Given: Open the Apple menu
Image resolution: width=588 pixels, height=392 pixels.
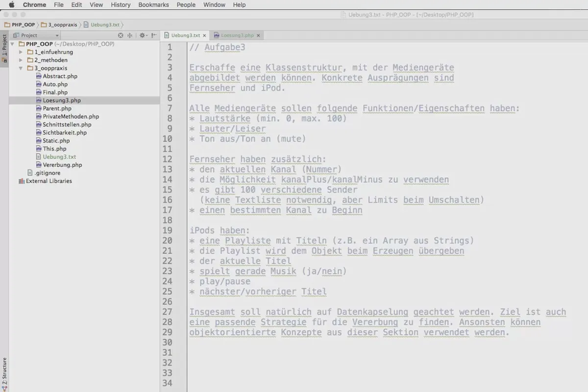Looking at the screenshot, I should click(x=11, y=5).
